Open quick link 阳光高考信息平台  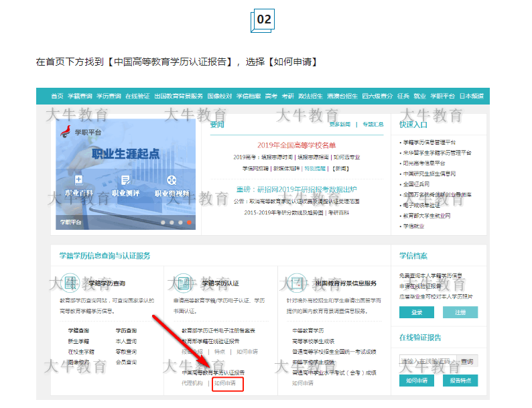pos(424,163)
